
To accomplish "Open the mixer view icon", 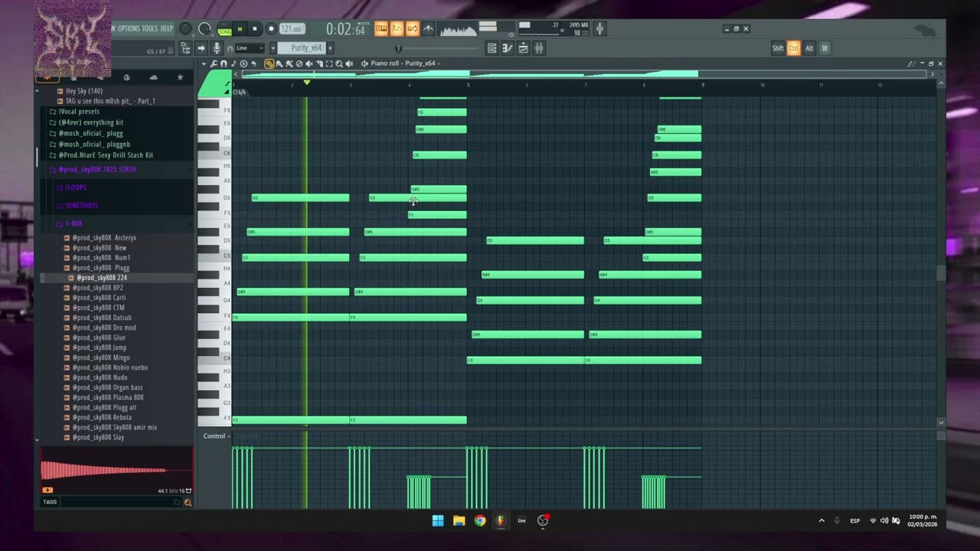I will coord(539,48).
